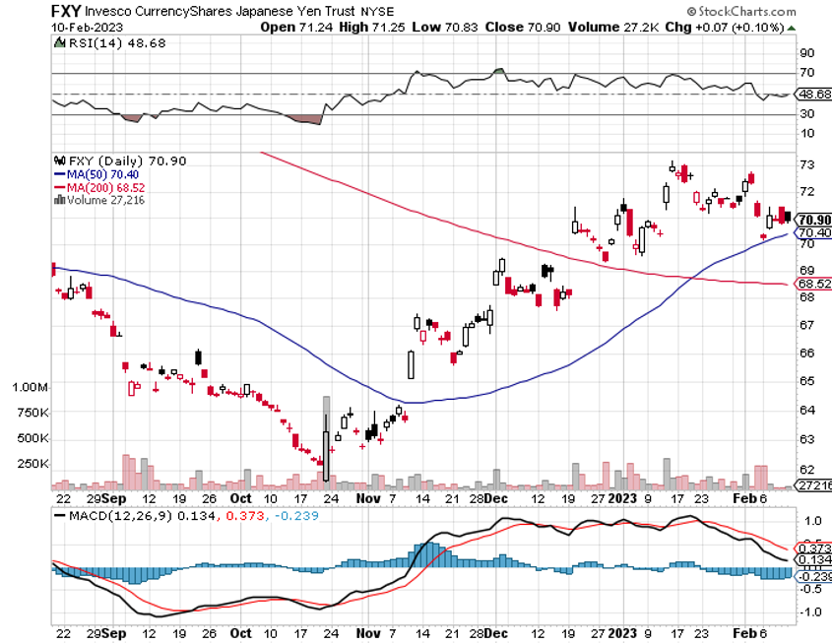Click the 250K volume scale label
The image size is (832, 644).
point(32,464)
